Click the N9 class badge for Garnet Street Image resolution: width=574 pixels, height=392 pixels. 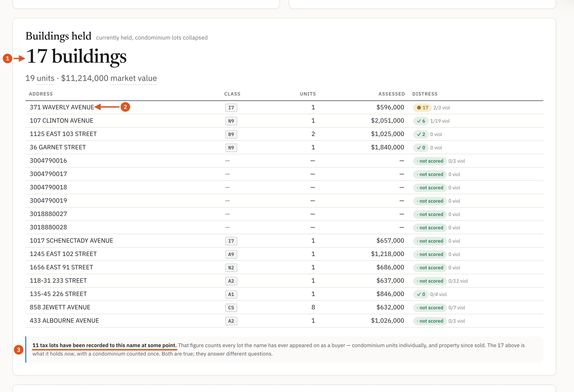pos(231,148)
